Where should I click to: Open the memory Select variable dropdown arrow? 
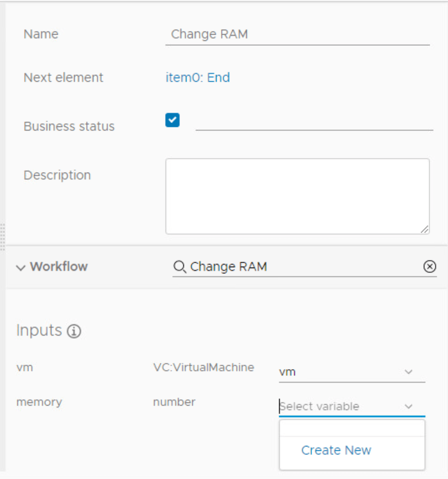pos(408,407)
